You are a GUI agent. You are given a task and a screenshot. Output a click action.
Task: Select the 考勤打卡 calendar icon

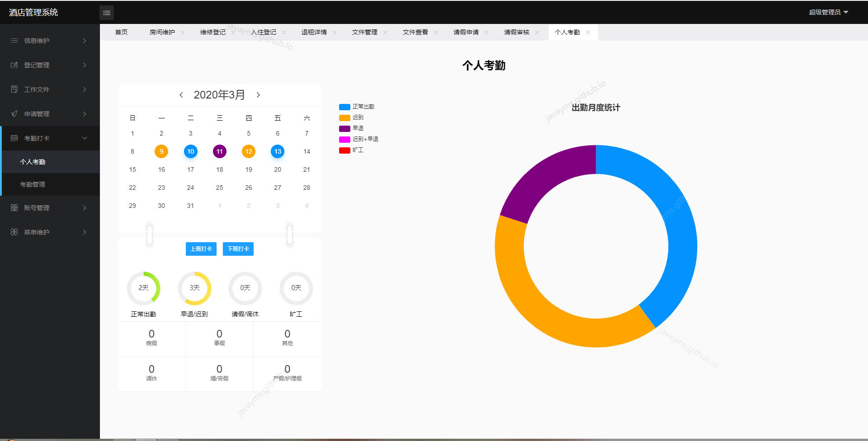pos(14,138)
